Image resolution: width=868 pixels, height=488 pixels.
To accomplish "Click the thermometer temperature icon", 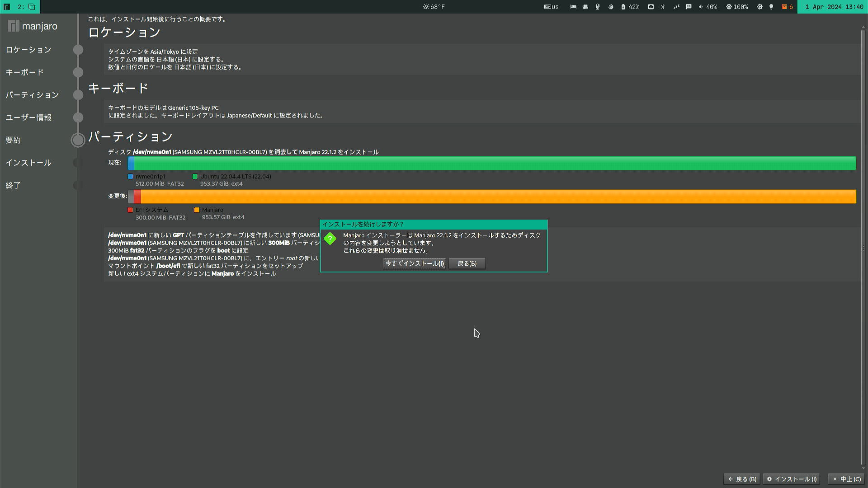I will pos(598,7).
